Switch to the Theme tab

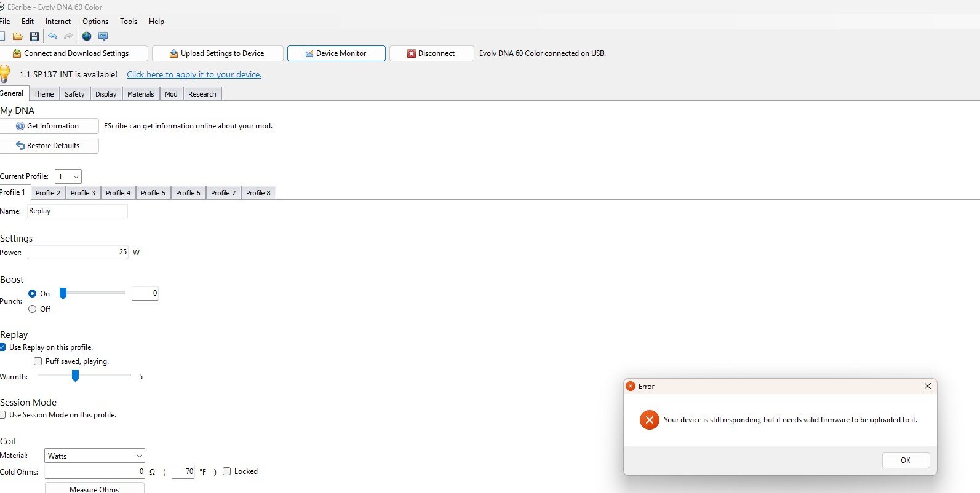click(44, 94)
